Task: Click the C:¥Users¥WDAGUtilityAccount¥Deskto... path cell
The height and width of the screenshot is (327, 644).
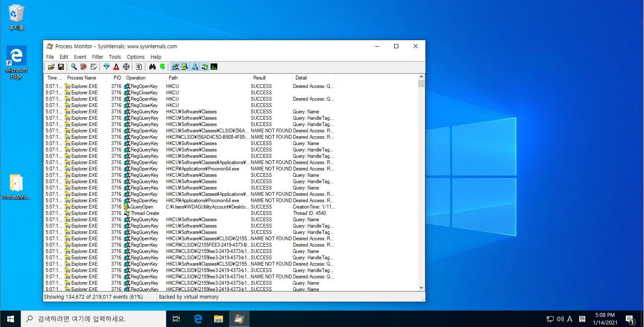Action: 208,207
